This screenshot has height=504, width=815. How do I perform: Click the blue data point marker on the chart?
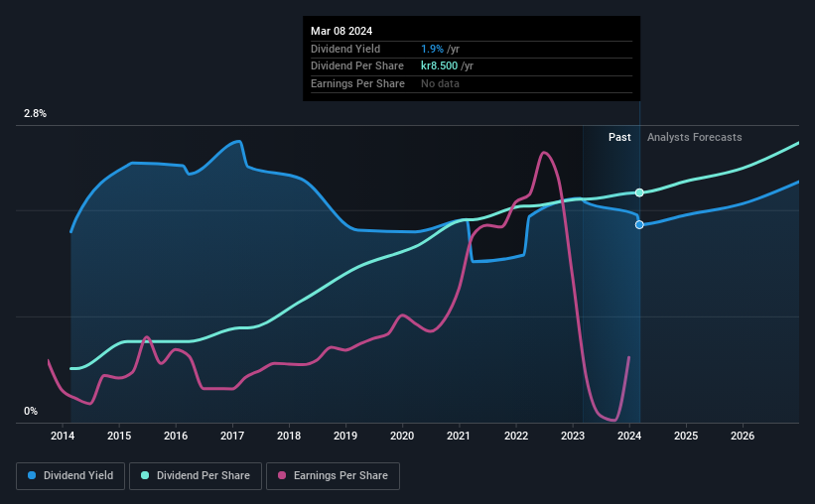(639, 225)
